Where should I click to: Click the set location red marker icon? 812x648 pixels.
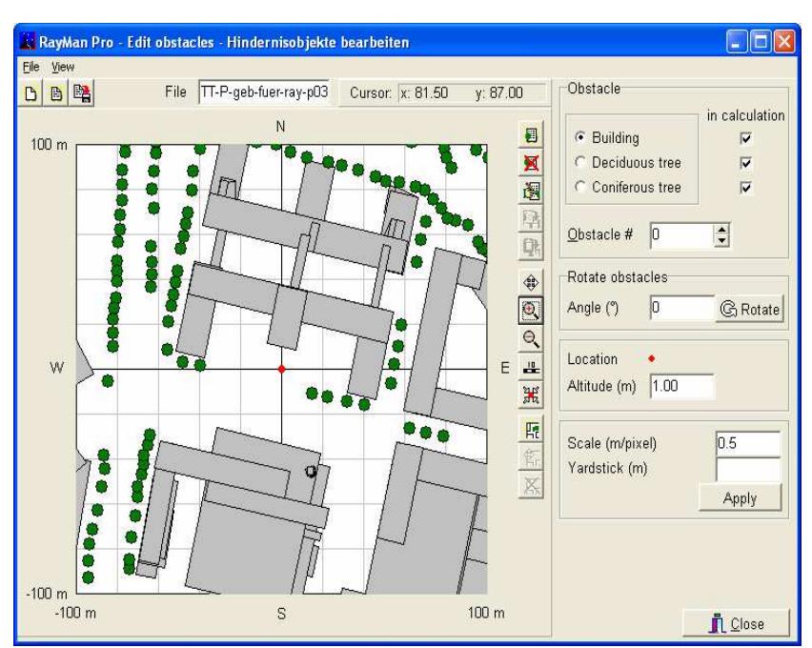coord(531,395)
